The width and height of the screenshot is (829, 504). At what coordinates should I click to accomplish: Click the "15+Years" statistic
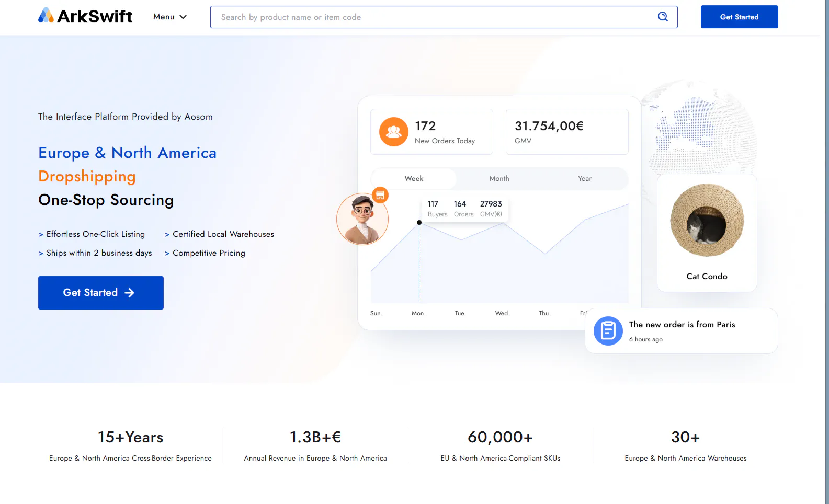coord(131,437)
